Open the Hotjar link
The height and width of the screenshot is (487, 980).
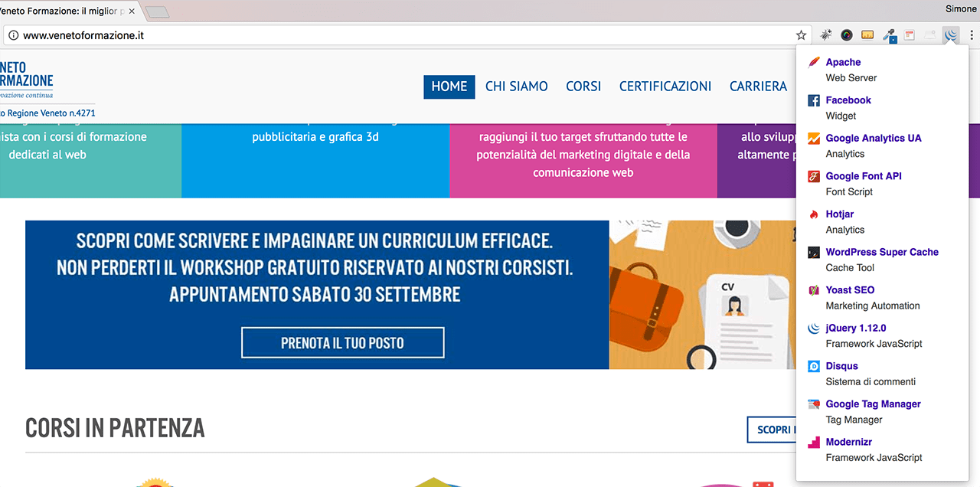tap(840, 214)
